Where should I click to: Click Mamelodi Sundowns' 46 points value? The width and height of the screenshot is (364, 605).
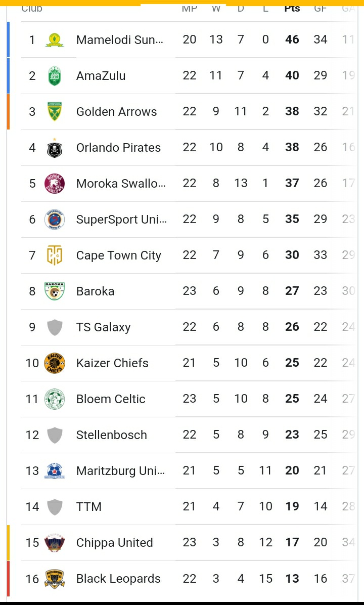[292, 40]
